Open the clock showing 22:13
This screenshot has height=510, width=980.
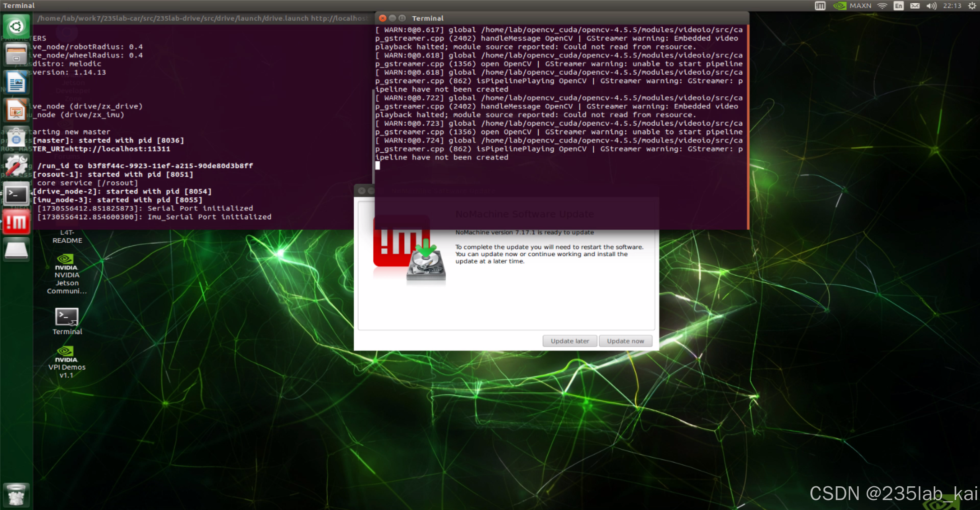pos(952,6)
